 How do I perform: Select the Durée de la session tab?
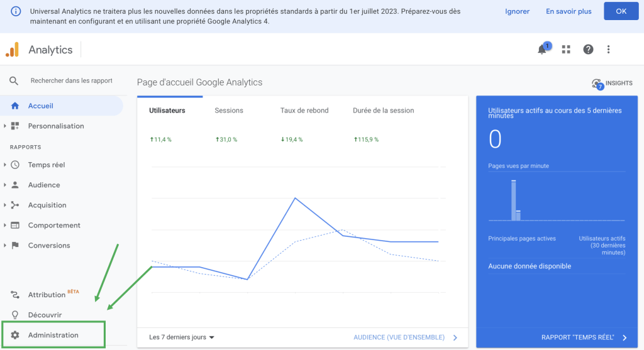pyautogui.click(x=383, y=111)
